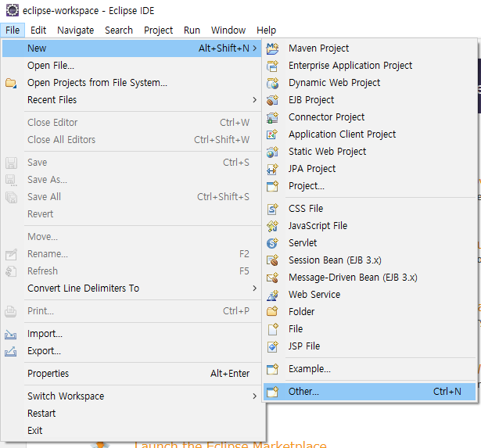Choose Import... menu entry
Image resolution: width=481 pixels, height=448 pixels.
tap(132, 334)
